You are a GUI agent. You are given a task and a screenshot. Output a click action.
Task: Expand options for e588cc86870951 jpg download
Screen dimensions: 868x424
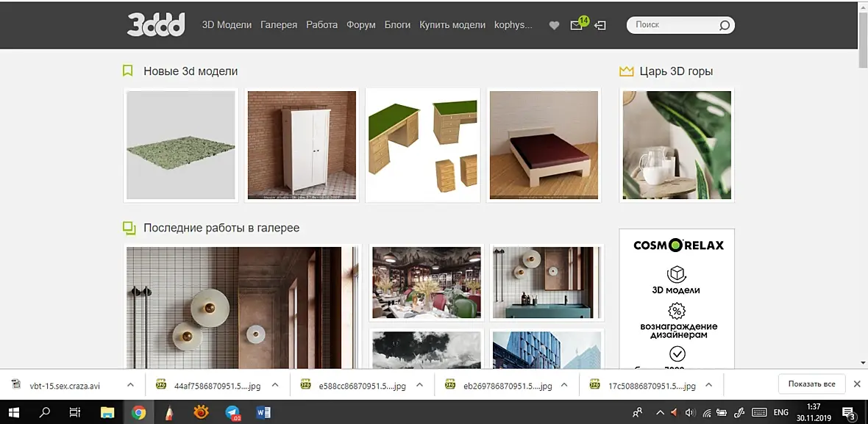419,385
